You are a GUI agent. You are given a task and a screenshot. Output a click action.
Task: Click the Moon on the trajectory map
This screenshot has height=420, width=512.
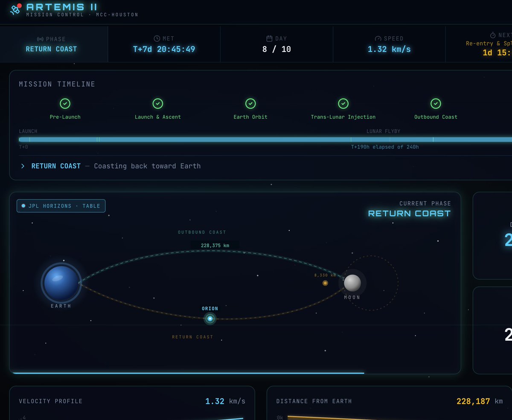tap(352, 283)
